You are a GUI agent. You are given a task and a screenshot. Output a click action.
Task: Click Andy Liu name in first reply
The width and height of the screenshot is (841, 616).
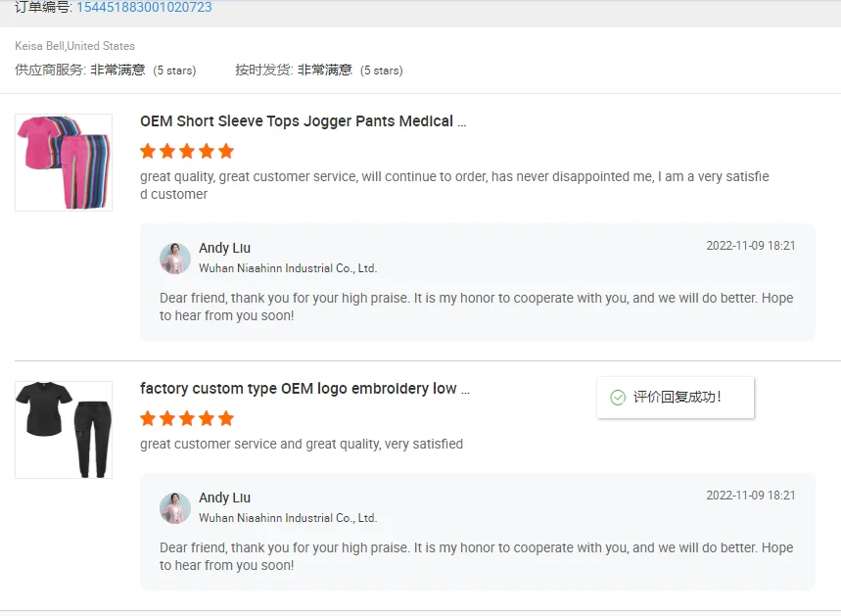224,248
